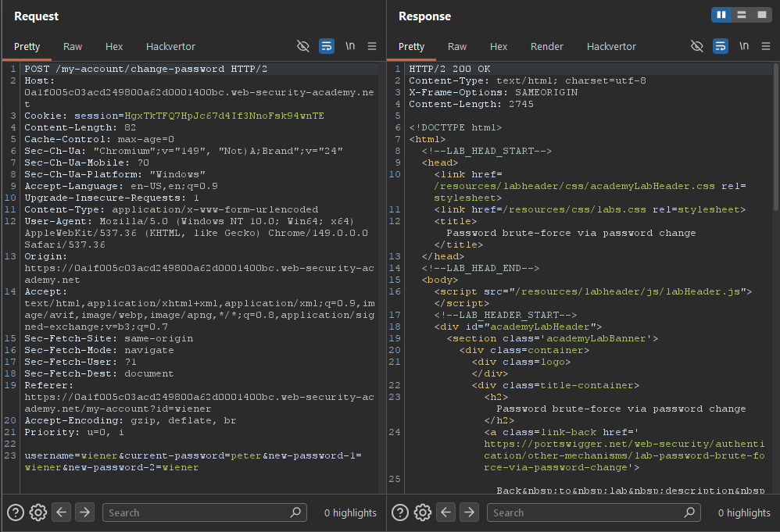The image size is (780, 532).
Task: Open search settings gear under Request panel
Action: (38, 512)
